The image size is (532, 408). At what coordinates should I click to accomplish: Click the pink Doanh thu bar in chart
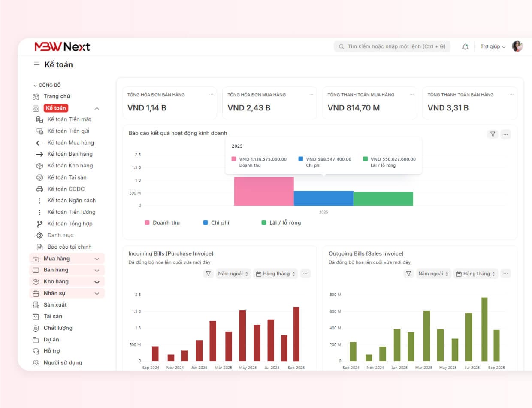(263, 191)
